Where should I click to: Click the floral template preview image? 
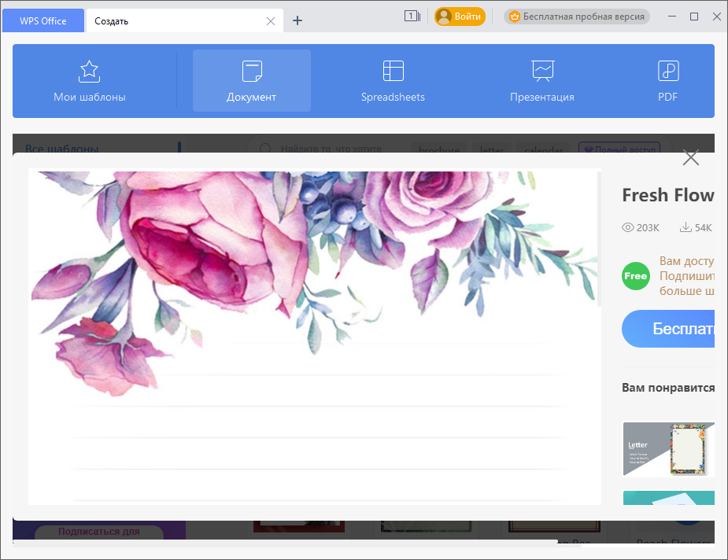[x=313, y=337]
